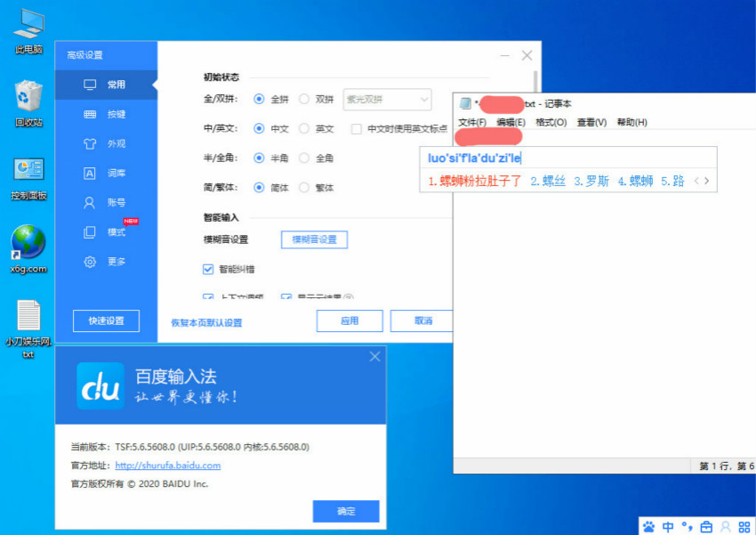The width and height of the screenshot is (756, 535).
Task: Open the grid menu icon on IME bar
Action: [744, 526]
